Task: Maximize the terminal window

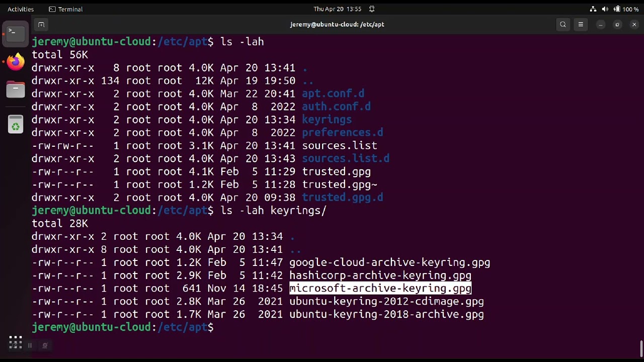Action: click(617, 25)
